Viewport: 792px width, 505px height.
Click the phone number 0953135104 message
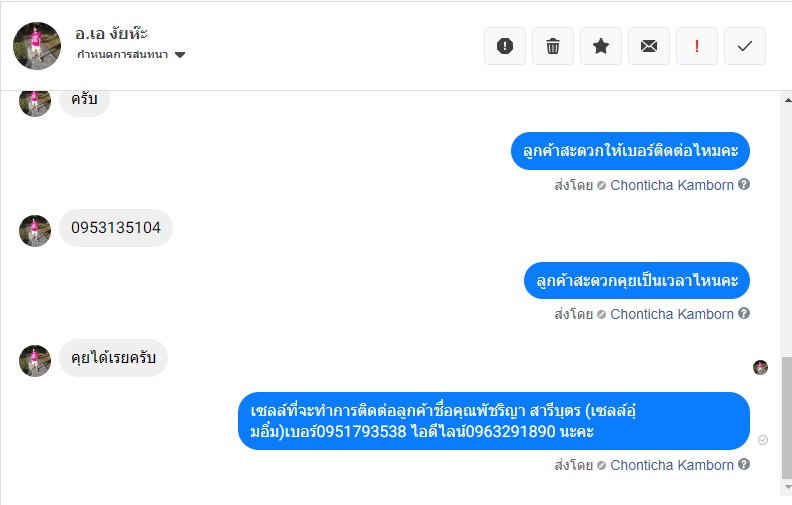click(x=116, y=228)
